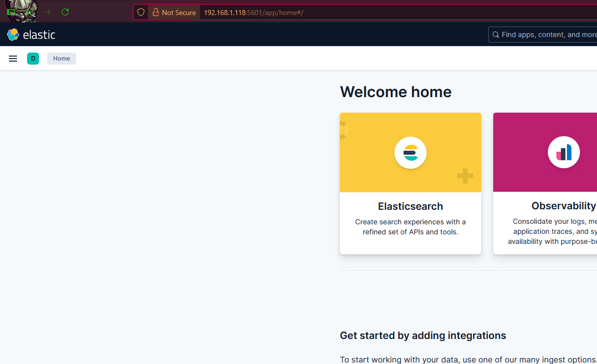Open the tracking protection shield icon
The width and height of the screenshot is (597, 364).
[141, 12]
